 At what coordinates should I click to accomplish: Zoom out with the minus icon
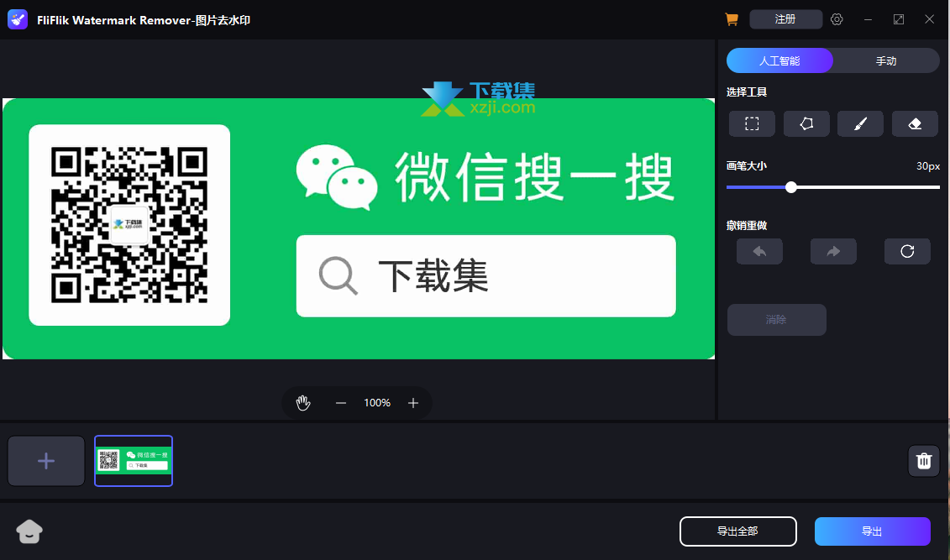point(341,403)
